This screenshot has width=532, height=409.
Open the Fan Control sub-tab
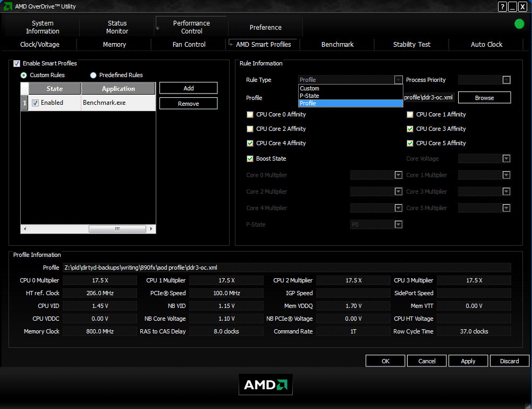[x=189, y=45]
